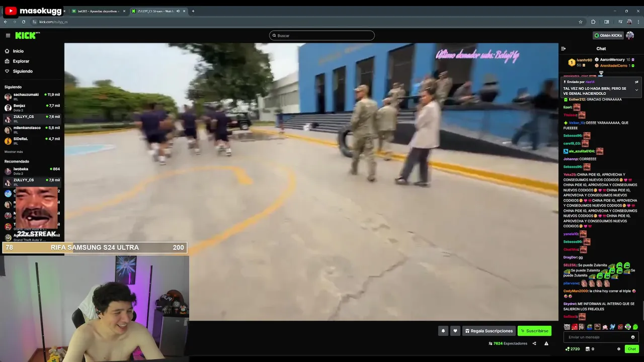Open the browser three-dot menu
The image size is (644, 362).
pyautogui.click(x=638, y=22)
